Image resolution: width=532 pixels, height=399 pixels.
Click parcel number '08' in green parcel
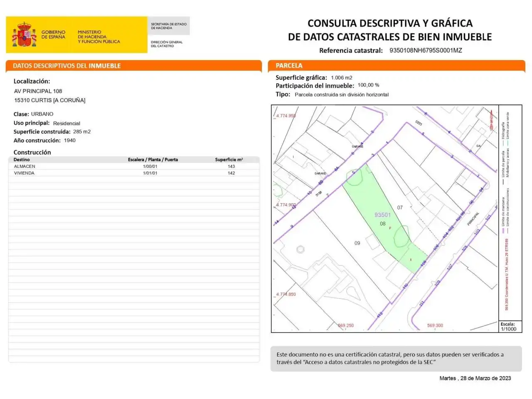pyautogui.click(x=383, y=224)
